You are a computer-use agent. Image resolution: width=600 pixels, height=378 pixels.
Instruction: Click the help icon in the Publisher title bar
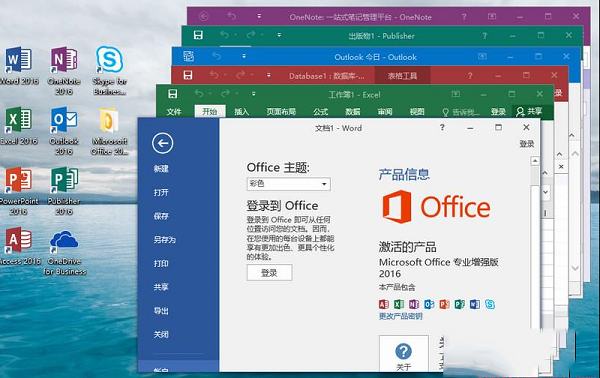click(x=484, y=36)
